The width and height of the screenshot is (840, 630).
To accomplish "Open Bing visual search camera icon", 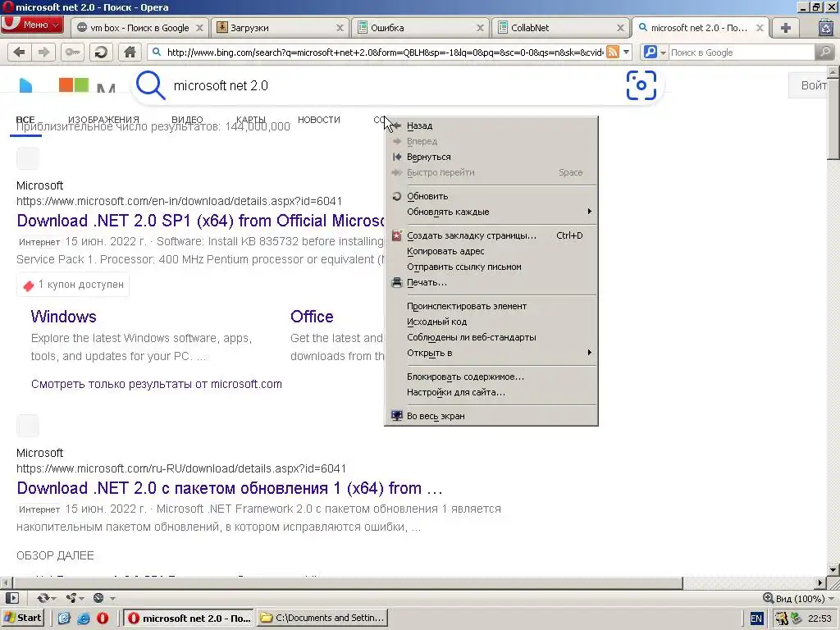I will pos(641,85).
